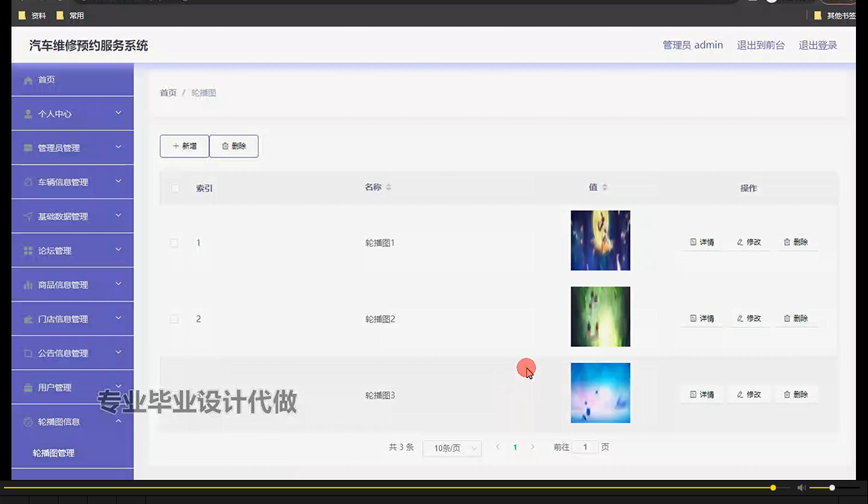Click 删除 for 轮播图1 row
This screenshot has width=868, height=504.
(x=796, y=242)
